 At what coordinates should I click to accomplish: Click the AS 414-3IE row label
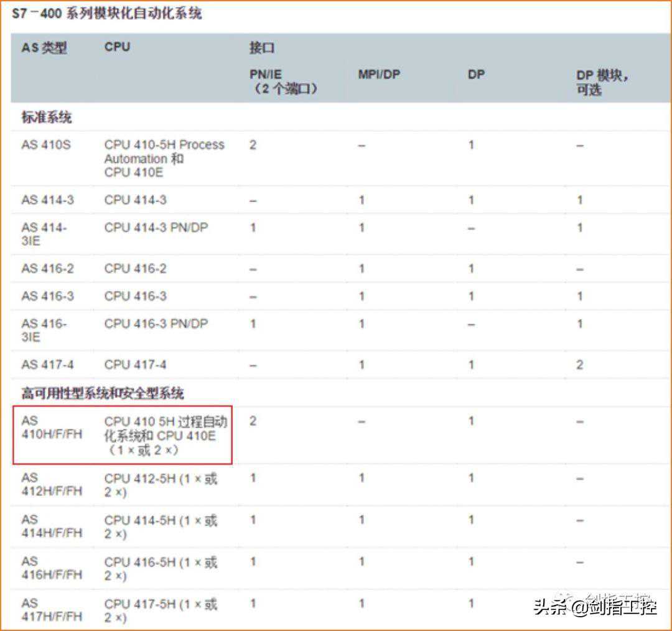pyautogui.click(x=44, y=234)
